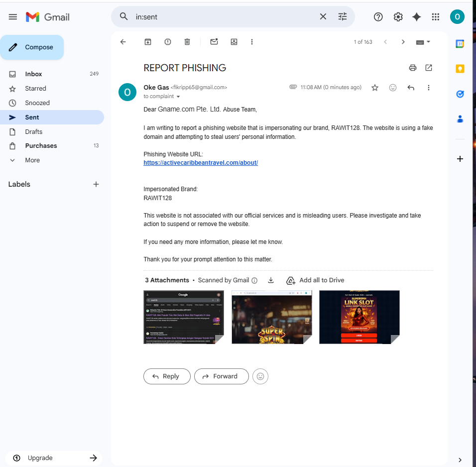This screenshot has width=476, height=467.
Task: Open the account avatar menu
Action: [x=457, y=17]
